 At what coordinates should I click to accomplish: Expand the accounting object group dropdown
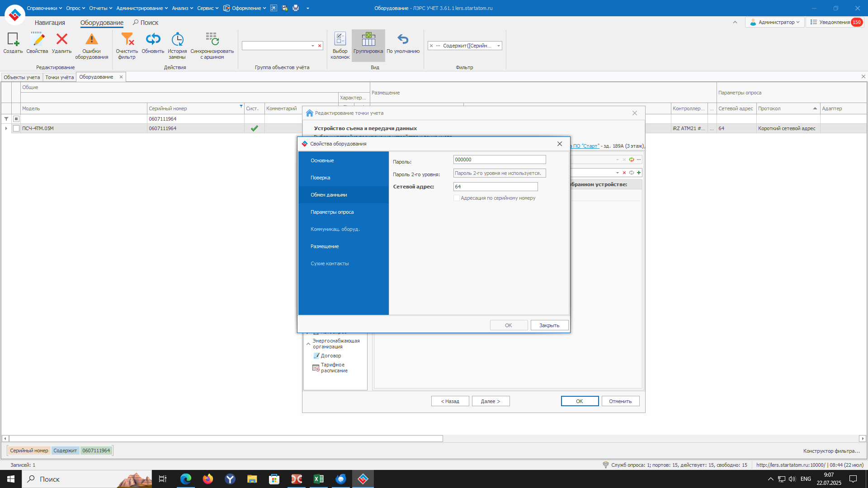(312, 46)
